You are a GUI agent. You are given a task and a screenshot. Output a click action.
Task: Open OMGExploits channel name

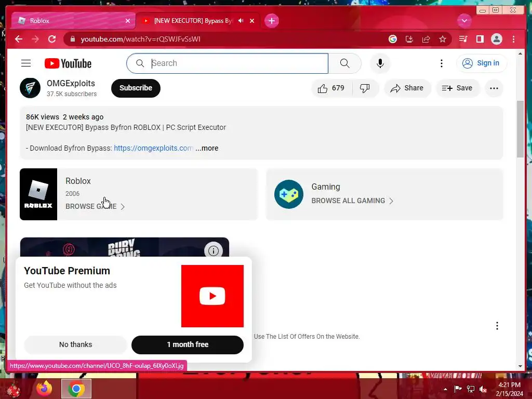71,84
